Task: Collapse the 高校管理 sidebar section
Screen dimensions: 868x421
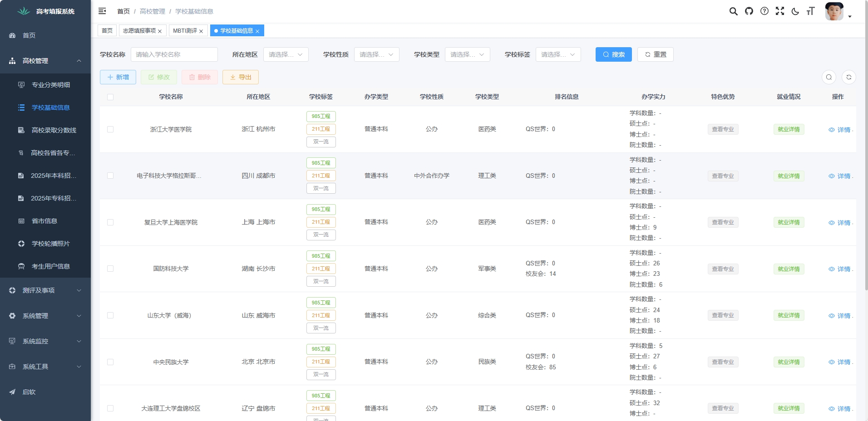Action: pyautogui.click(x=45, y=60)
